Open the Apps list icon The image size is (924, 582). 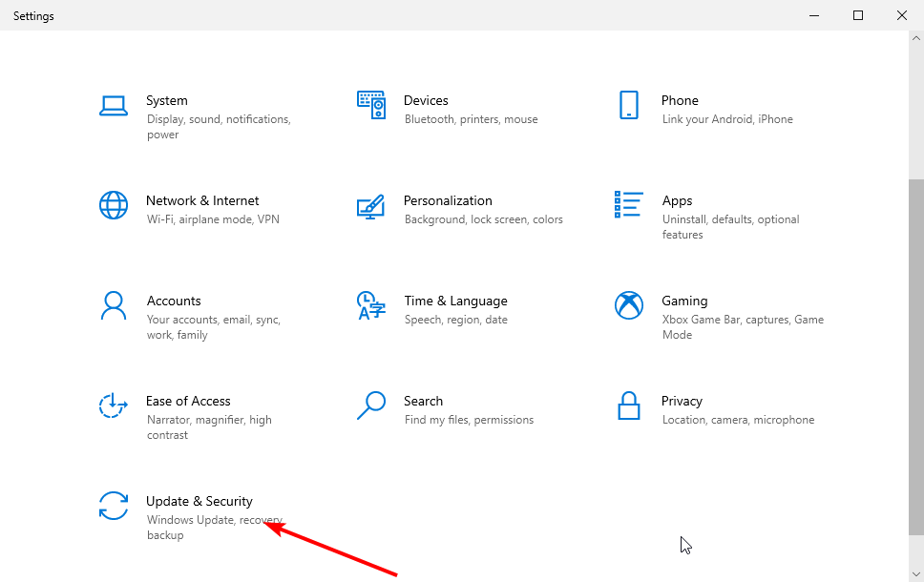628,204
